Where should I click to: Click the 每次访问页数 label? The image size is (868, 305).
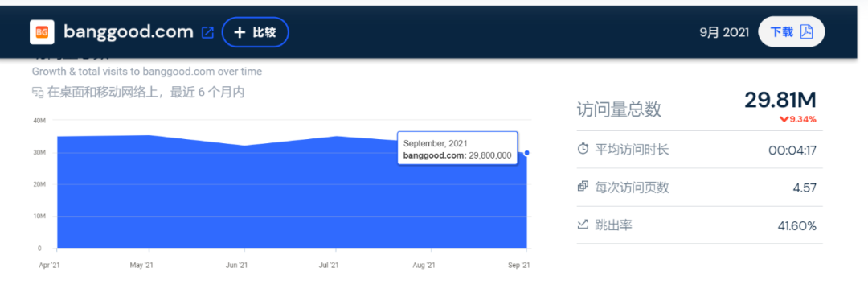632,188
